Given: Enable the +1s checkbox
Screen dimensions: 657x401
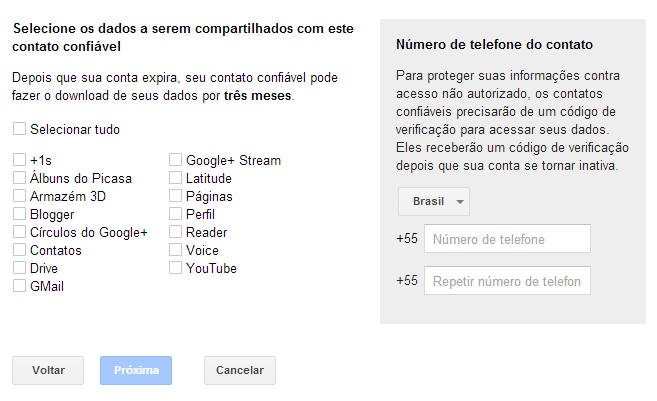Looking at the screenshot, I should pos(20,160).
